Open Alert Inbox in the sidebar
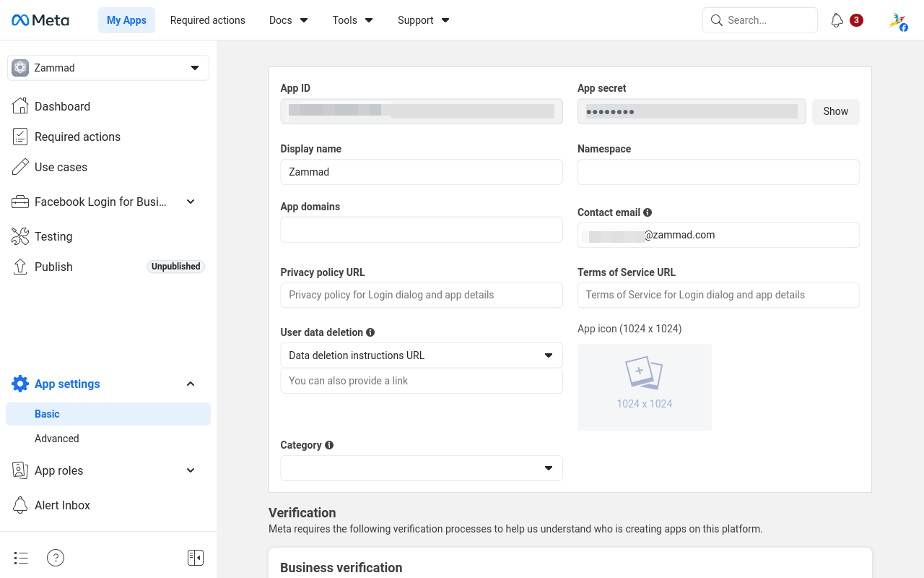 click(108, 505)
